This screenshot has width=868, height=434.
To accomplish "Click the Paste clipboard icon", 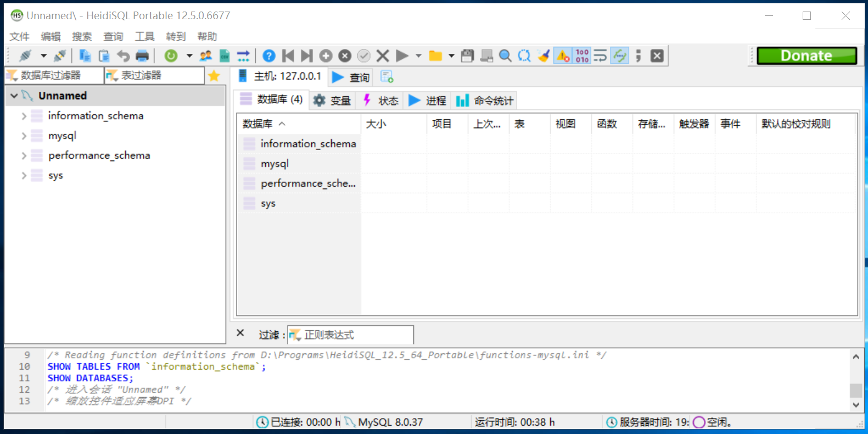I will [x=104, y=55].
